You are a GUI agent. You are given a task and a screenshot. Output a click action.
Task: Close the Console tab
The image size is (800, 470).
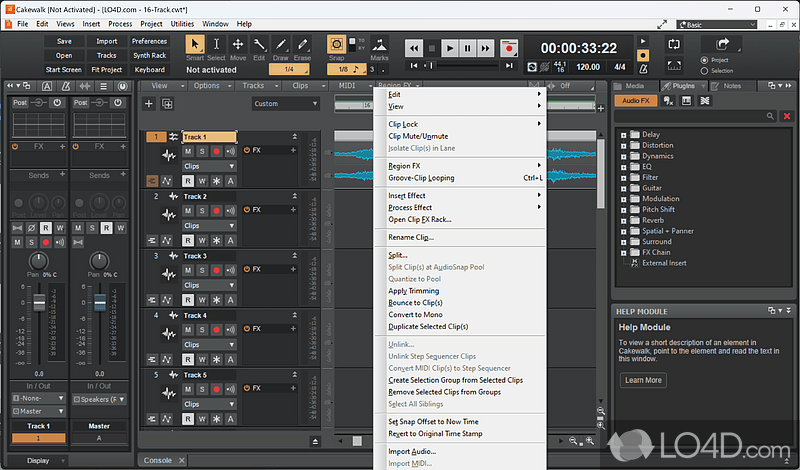(182, 460)
